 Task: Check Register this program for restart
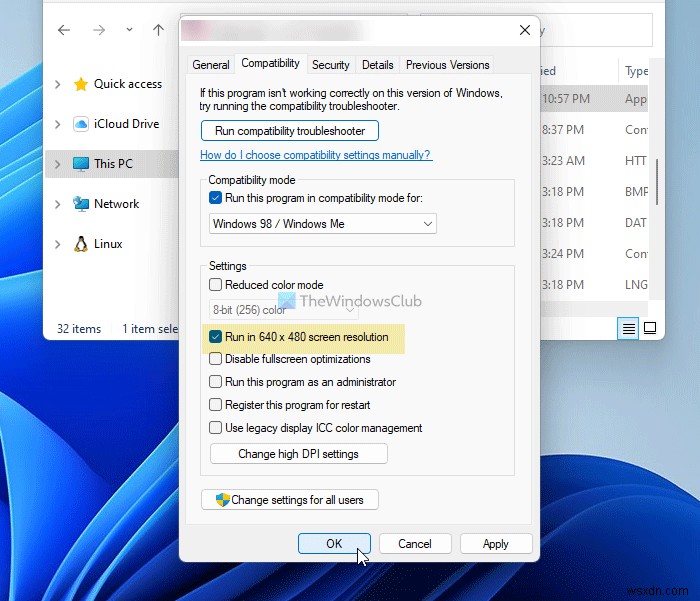point(215,405)
